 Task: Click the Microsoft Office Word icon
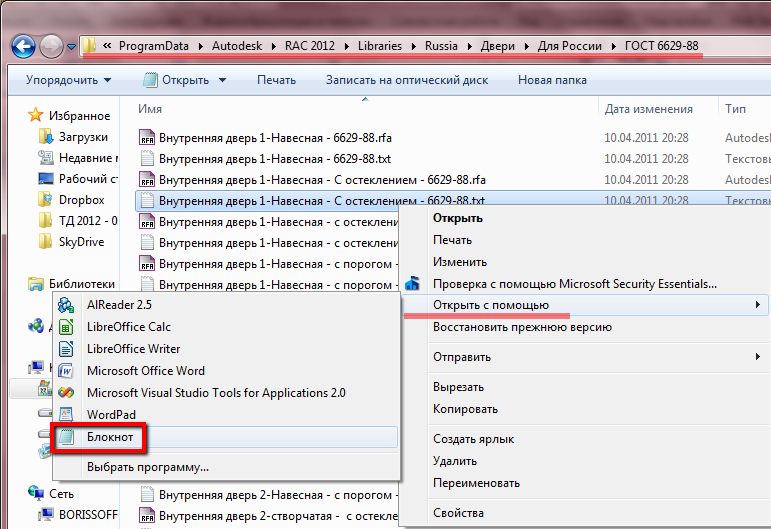[x=66, y=371]
